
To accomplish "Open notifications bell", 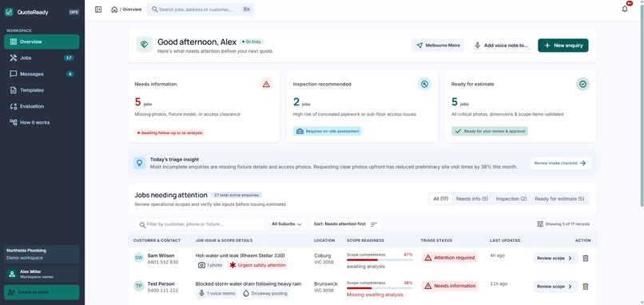I will point(625,9).
